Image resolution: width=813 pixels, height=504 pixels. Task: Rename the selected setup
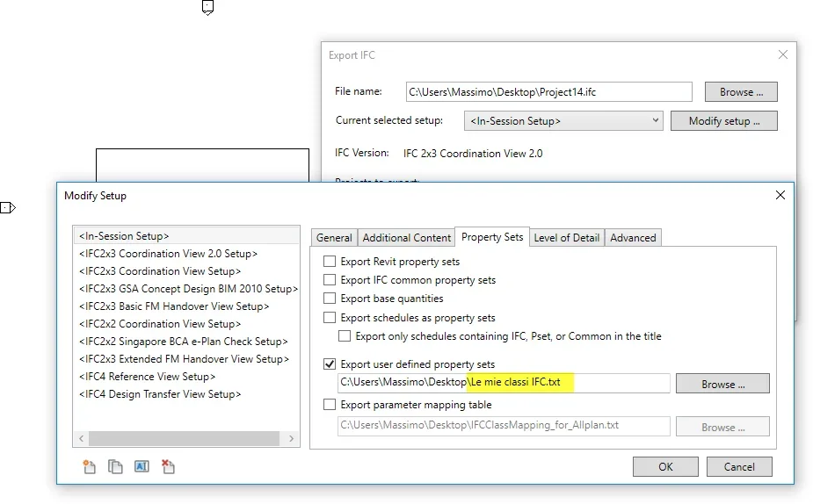142,467
